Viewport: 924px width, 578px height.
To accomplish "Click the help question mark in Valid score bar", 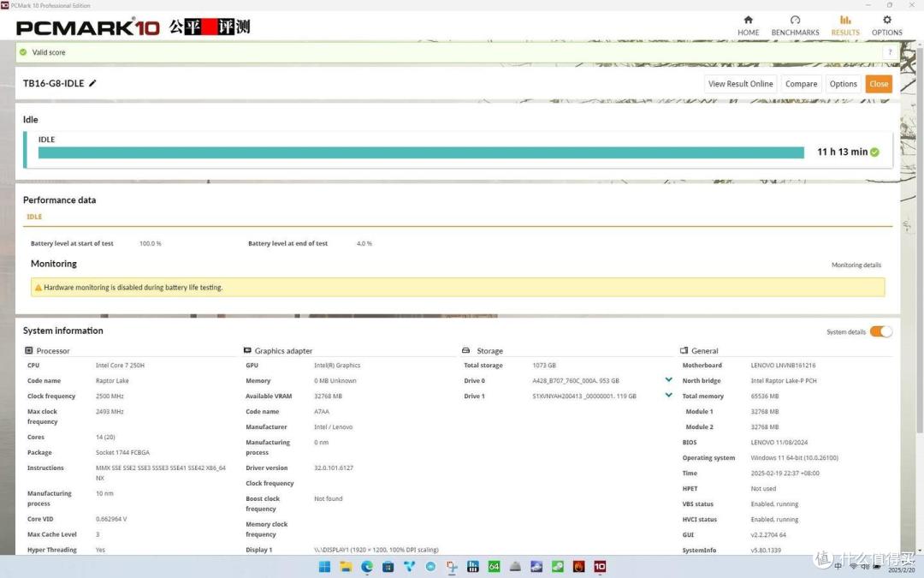I will pos(890,52).
